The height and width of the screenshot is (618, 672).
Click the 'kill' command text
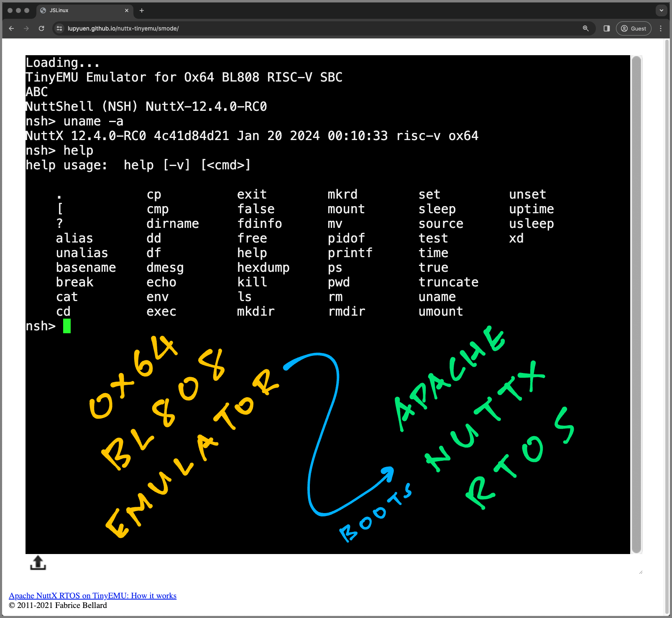tap(252, 282)
